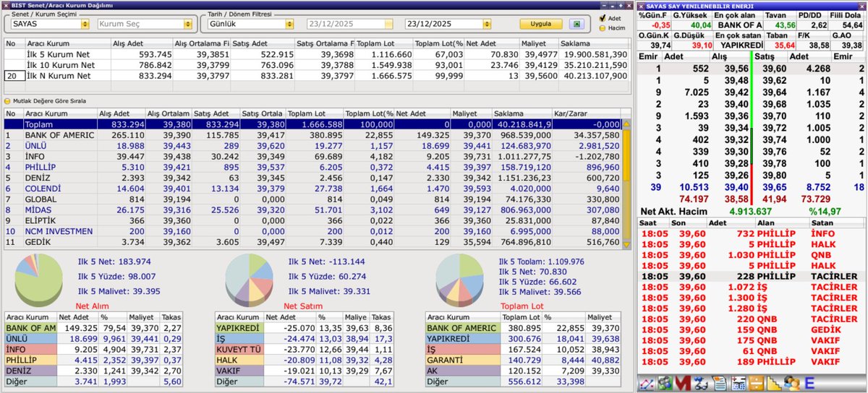Open the Kurum Seç dropdown

pyautogui.click(x=189, y=24)
